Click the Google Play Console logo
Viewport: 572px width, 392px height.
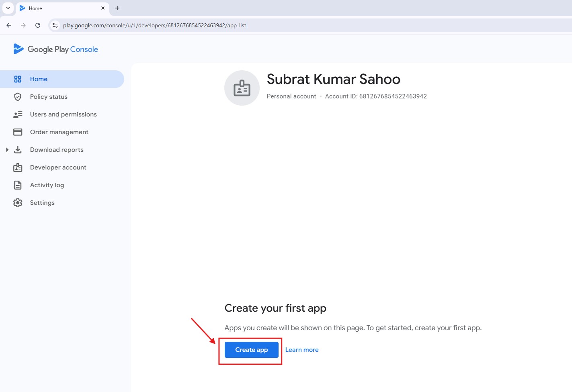(x=56, y=49)
